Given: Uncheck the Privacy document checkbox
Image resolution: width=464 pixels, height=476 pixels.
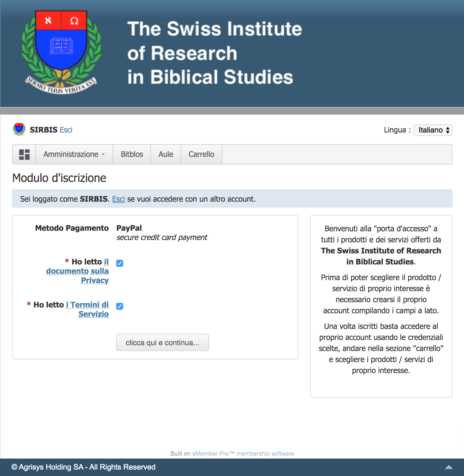Looking at the screenshot, I should point(120,263).
